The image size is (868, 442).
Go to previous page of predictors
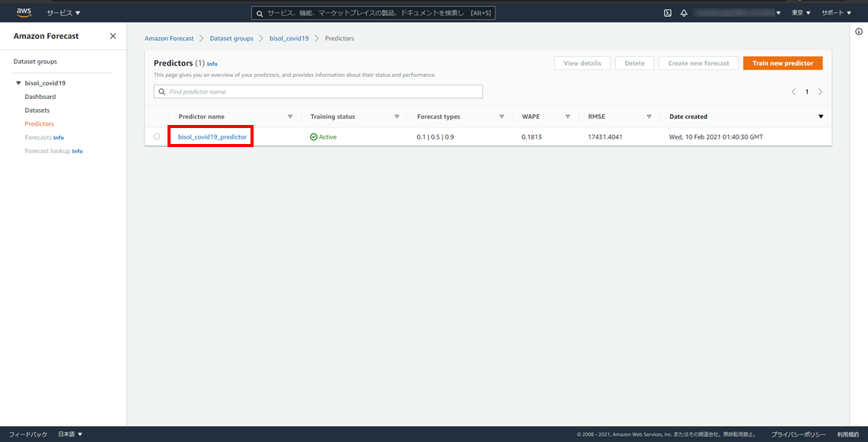pyautogui.click(x=793, y=91)
